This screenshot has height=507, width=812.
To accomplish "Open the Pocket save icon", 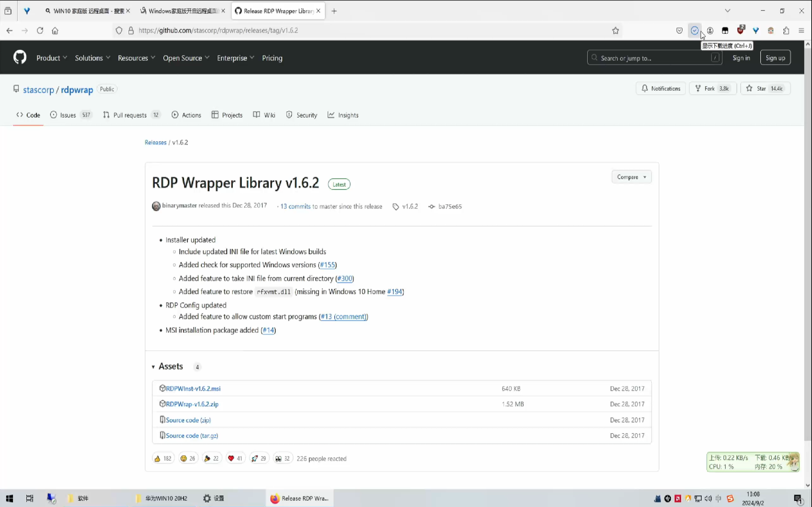I will click(679, 30).
